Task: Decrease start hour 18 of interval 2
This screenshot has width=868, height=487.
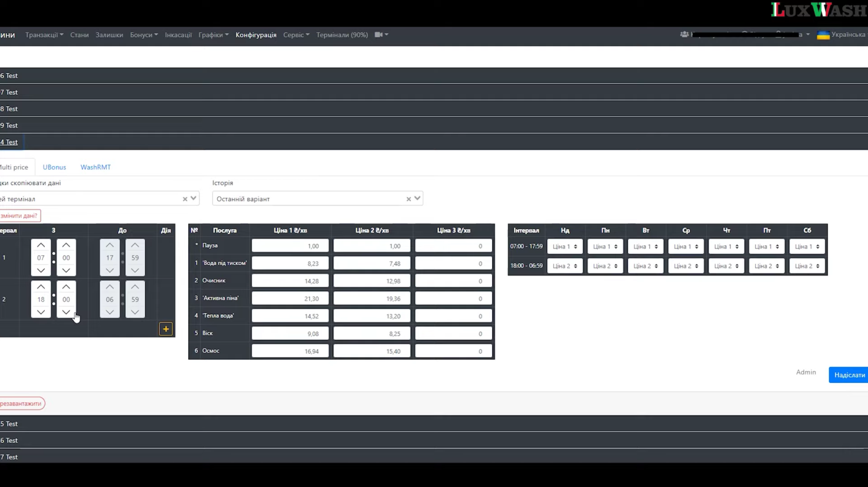Action: pyautogui.click(x=41, y=312)
